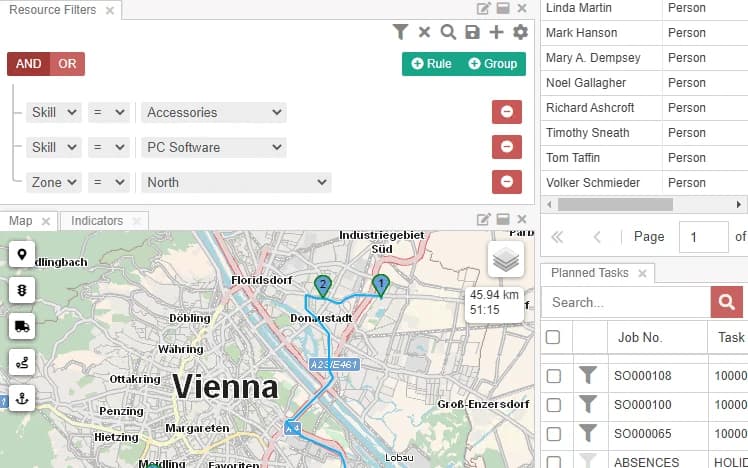Switch condition to AND
This screenshot has width=748, height=468.
[28, 64]
